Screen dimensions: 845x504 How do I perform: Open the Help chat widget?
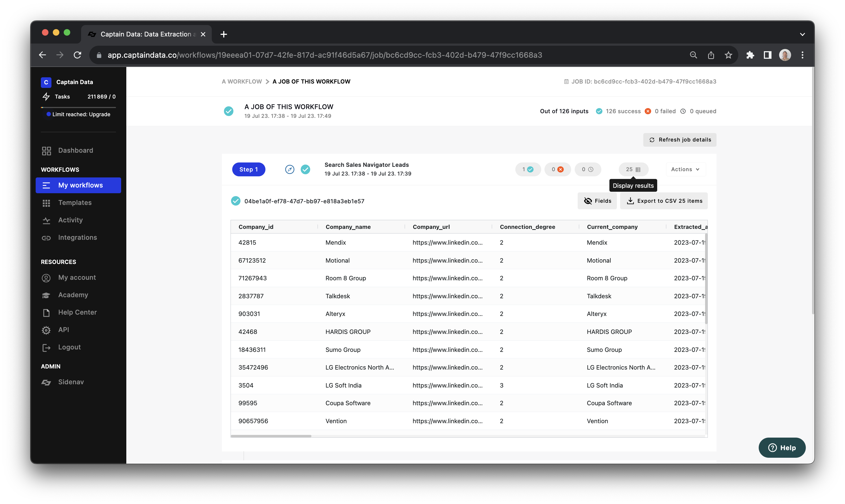tap(782, 448)
